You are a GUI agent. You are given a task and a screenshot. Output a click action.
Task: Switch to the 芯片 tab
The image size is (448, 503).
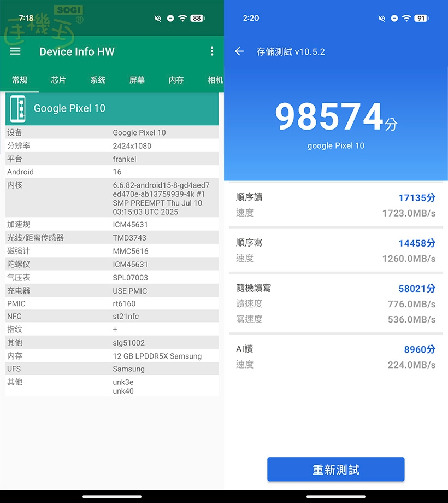click(58, 80)
